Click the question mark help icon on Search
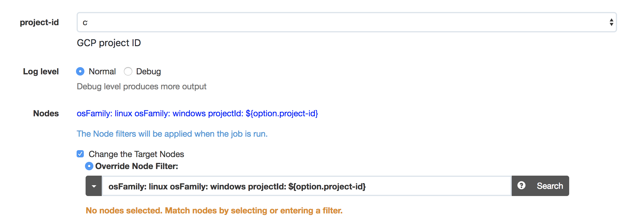Viewport: 644px width, 223px height. (x=522, y=186)
